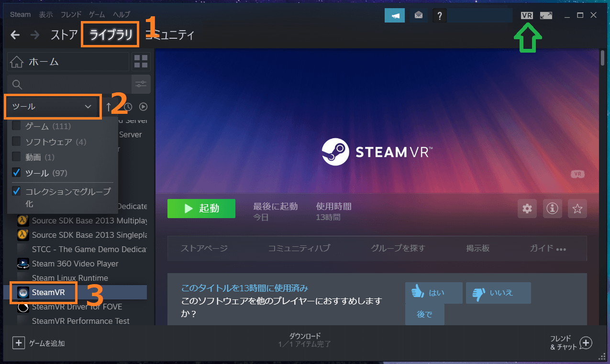610x364 pixels.
Task: Open the 掲示板 tab
Action: pyautogui.click(x=478, y=248)
